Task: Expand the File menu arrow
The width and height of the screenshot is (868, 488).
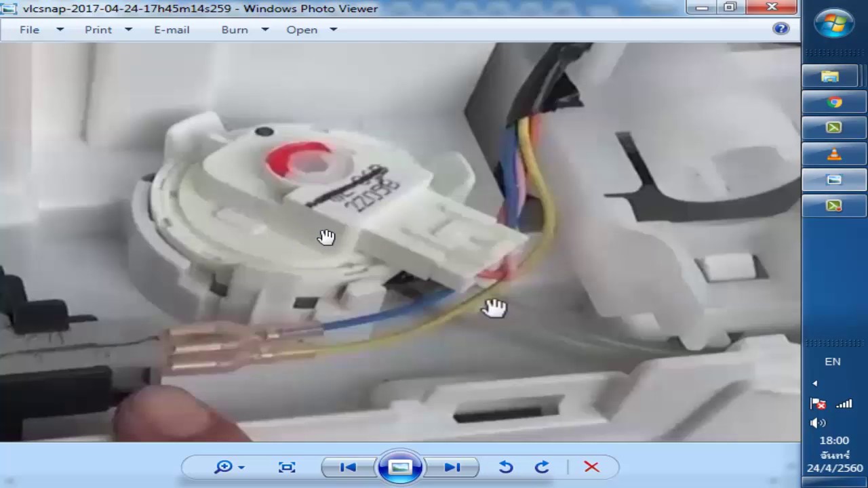Action: (60, 30)
